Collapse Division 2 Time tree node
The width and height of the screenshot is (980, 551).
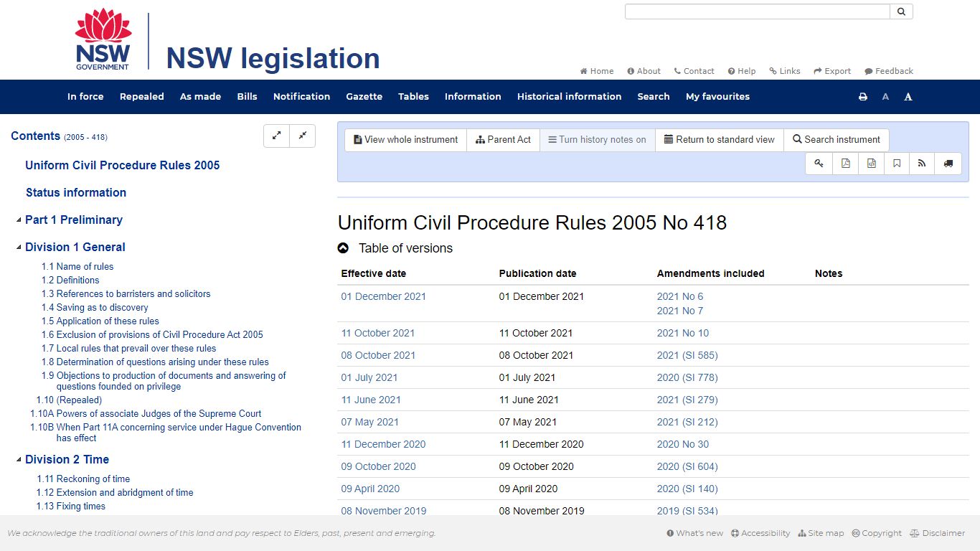(x=19, y=460)
